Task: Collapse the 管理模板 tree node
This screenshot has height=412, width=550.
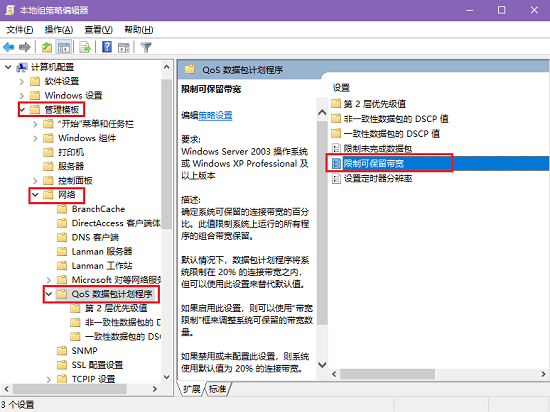Action: (22, 110)
